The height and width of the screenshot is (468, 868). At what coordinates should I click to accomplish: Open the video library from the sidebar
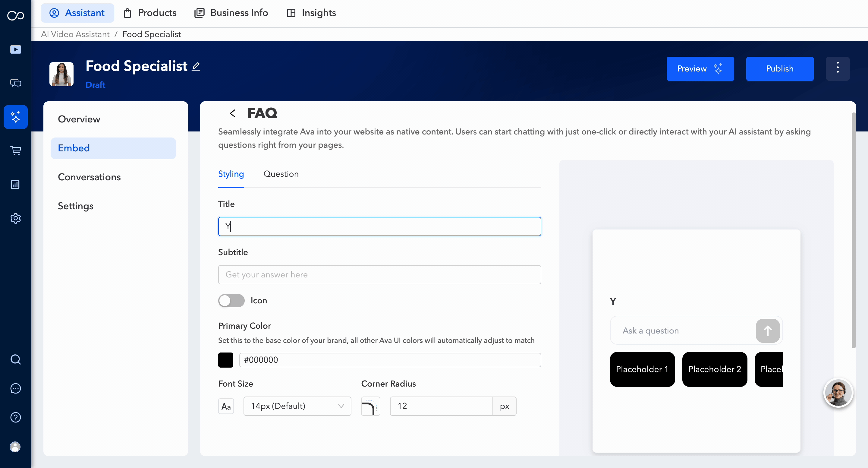(x=15, y=49)
